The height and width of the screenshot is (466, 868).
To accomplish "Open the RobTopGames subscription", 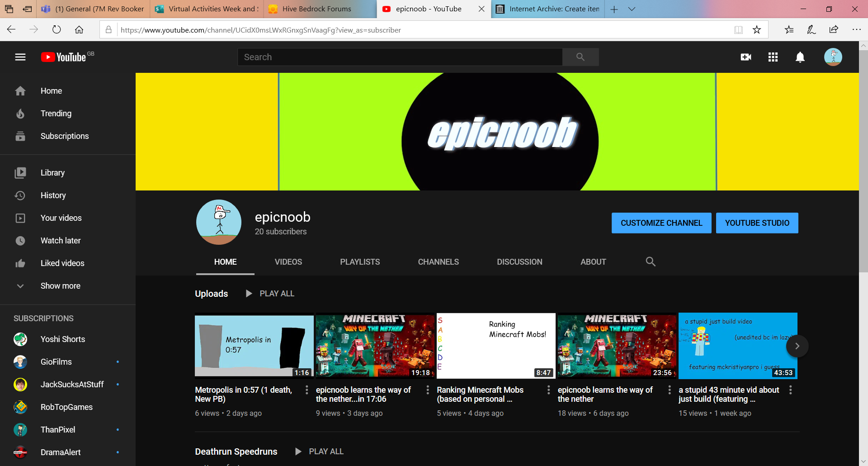I will click(x=68, y=407).
